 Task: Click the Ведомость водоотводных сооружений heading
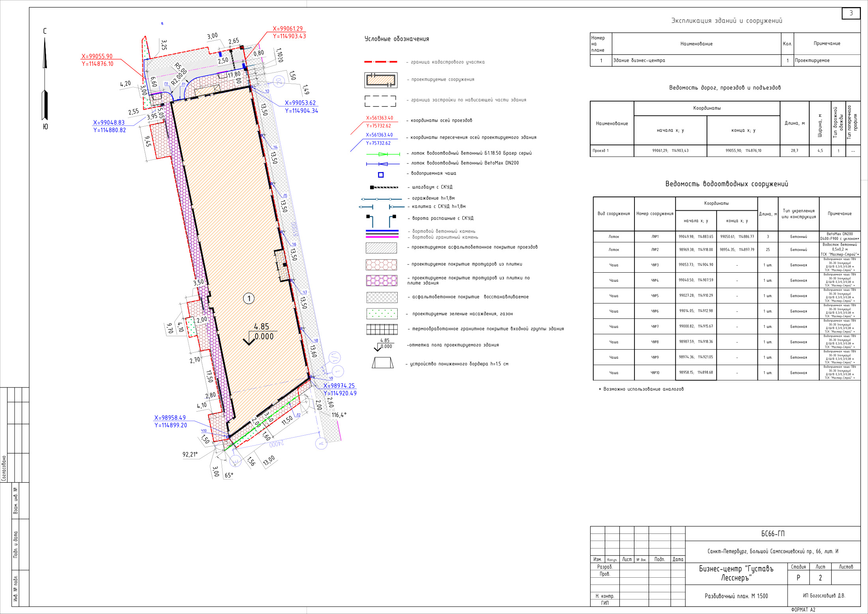[726, 184]
